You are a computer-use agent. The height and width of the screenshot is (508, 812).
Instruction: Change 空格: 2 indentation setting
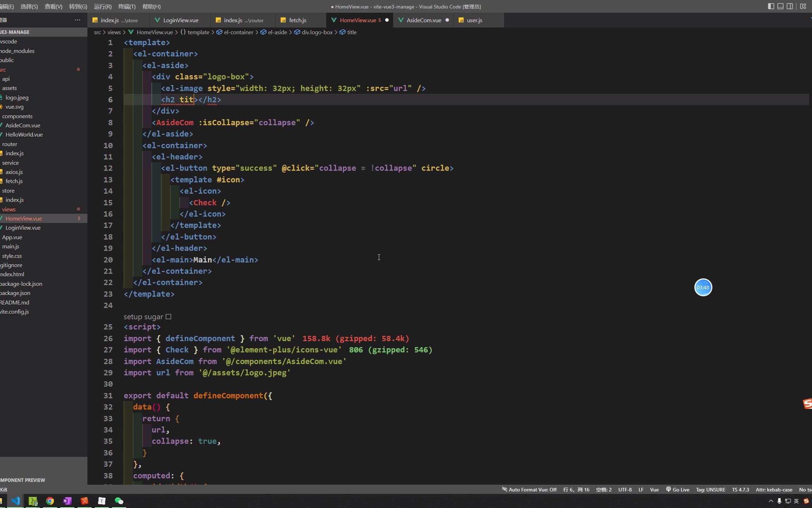604,490
